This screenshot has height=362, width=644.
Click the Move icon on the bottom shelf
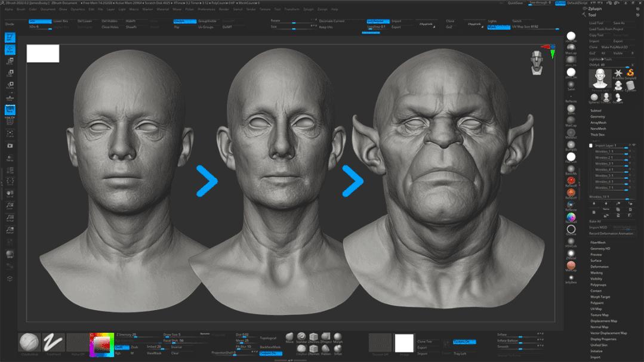point(289,338)
